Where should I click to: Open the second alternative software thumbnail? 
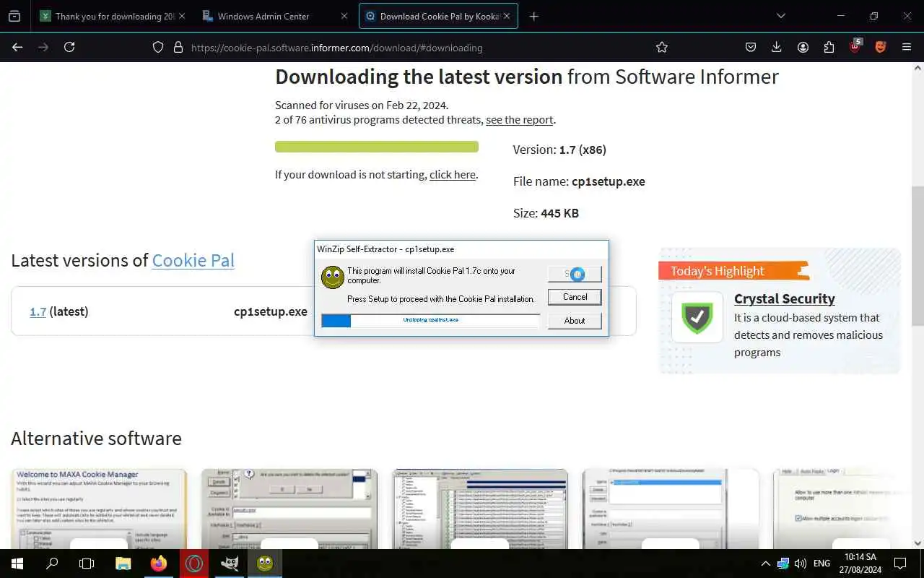pyautogui.click(x=289, y=509)
